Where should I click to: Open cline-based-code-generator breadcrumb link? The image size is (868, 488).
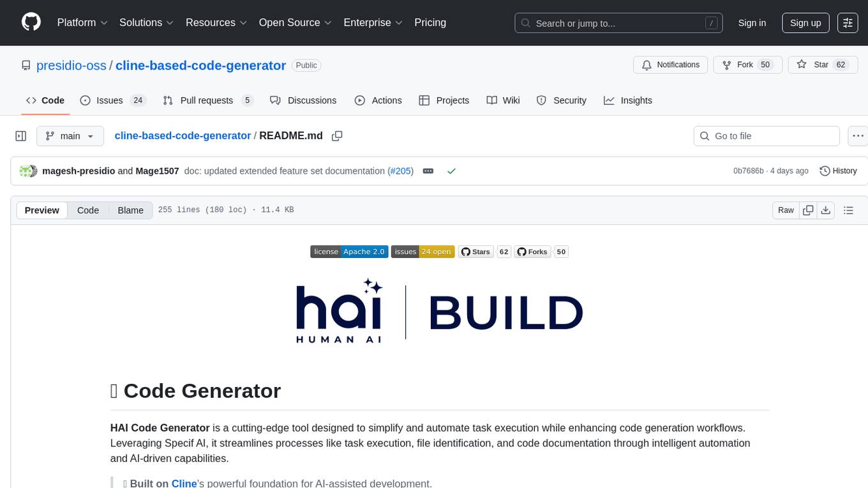coord(183,135)
